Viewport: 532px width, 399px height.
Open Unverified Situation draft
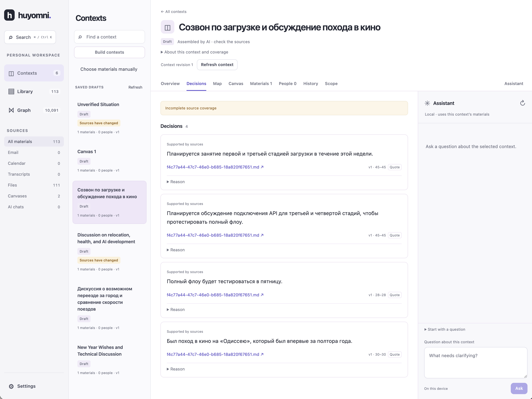click(110, 117)
